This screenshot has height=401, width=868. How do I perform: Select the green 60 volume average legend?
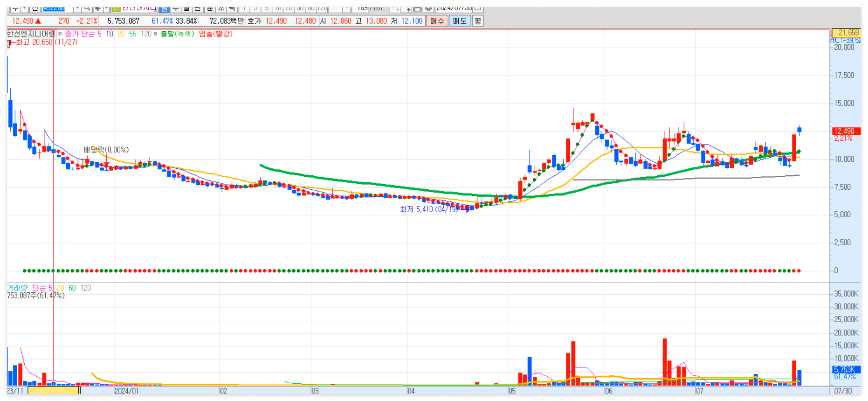72,288
